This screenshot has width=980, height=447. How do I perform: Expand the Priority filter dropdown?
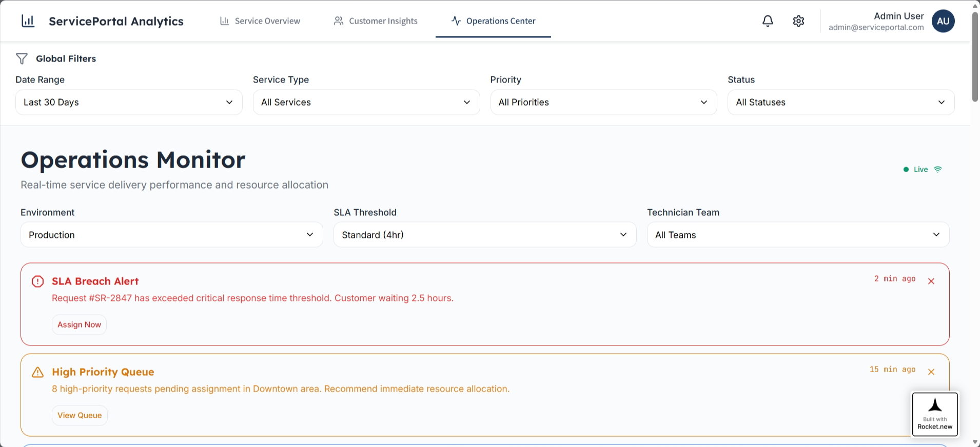pyautogui.click(x=603, y=102)
